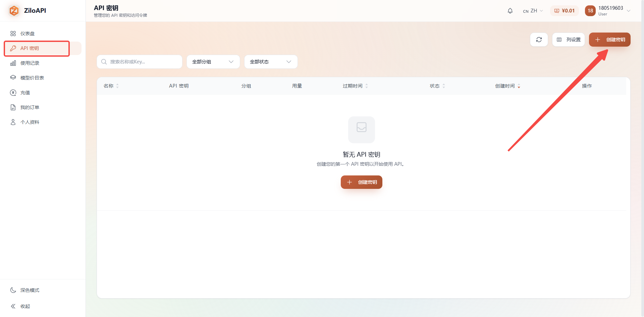
Task: Click the document icon beside 我的订单
Action: click(13, 107)
